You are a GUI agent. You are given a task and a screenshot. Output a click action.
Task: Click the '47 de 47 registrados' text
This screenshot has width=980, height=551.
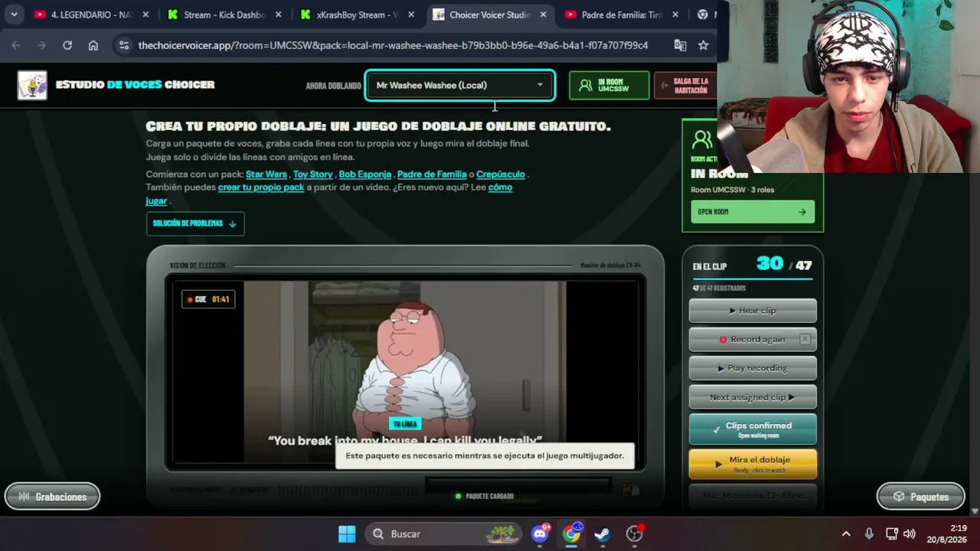point(719,288)
